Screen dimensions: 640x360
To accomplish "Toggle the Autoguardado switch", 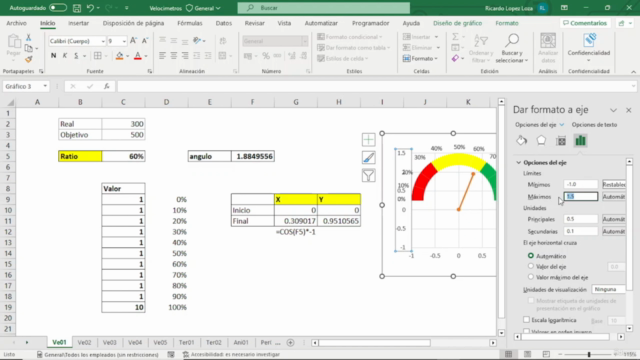I will point(58,8).
